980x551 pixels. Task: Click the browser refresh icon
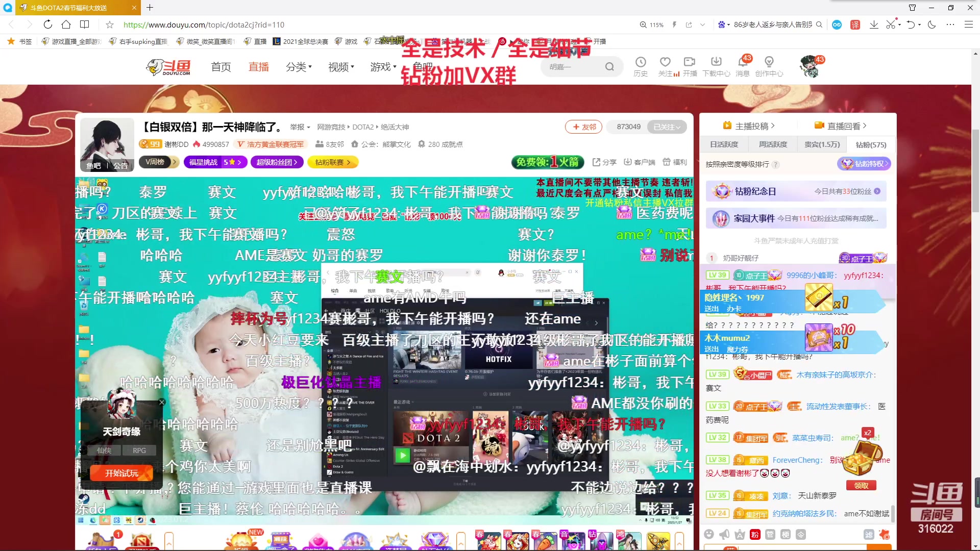[47, 24]
